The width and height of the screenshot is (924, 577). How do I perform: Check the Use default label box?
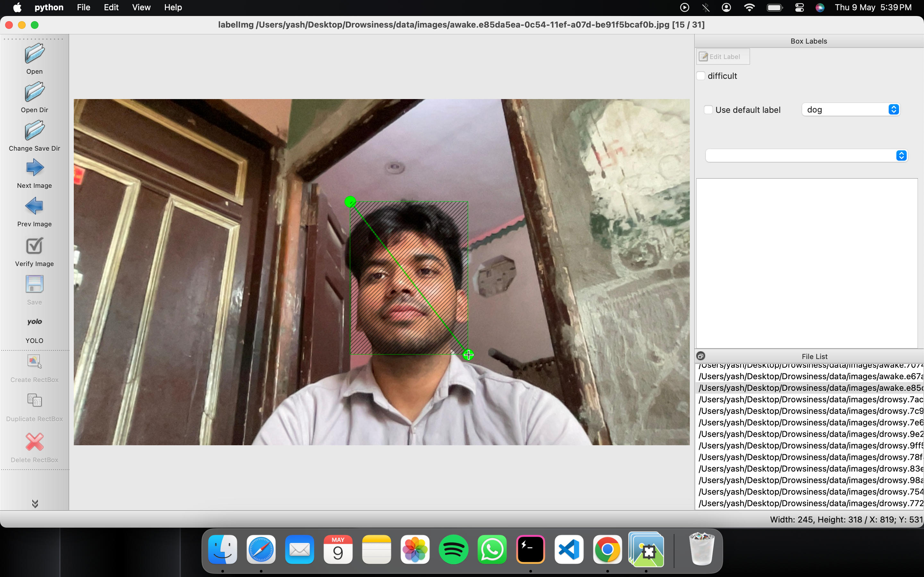pyautogui.click(x=708, y=110)
